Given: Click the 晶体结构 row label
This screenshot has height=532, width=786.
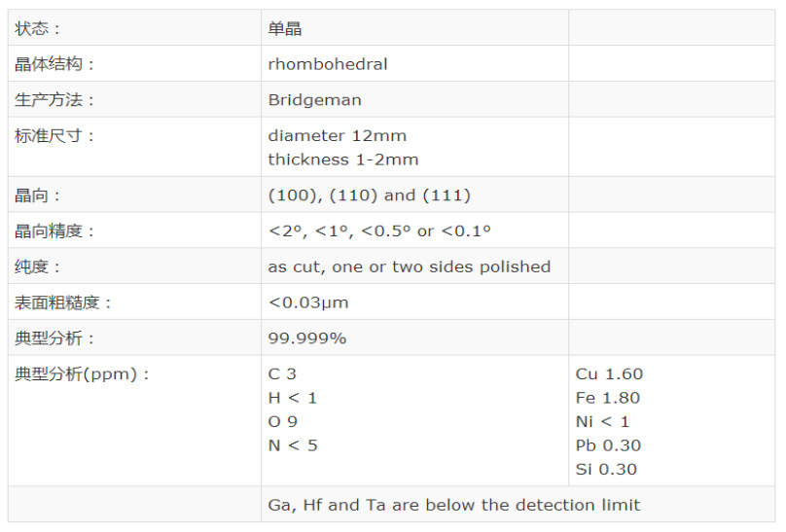Looking at the screenshot, I should [x=54, y=64].
